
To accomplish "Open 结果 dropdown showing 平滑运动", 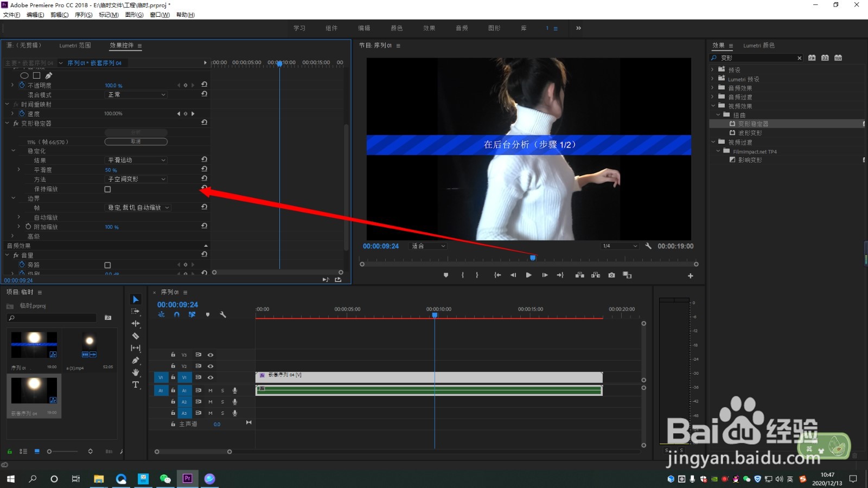I will (x=136, y=160).
